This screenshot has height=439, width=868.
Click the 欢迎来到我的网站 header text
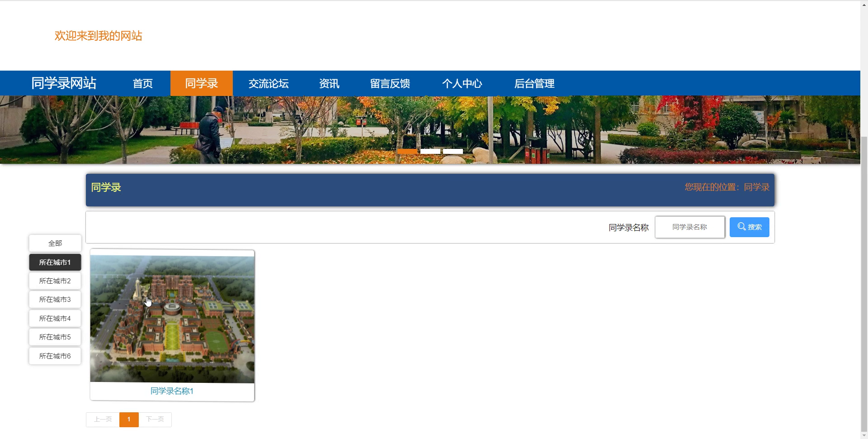click(99, 36)
